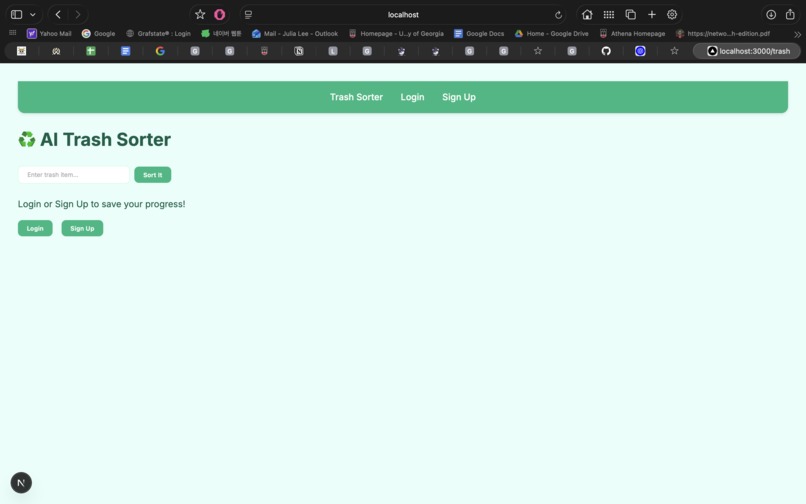This screenshot has height=504, width=806.
Task: Click Sign Up in the green navigation bar
Action: click(459, 97)
